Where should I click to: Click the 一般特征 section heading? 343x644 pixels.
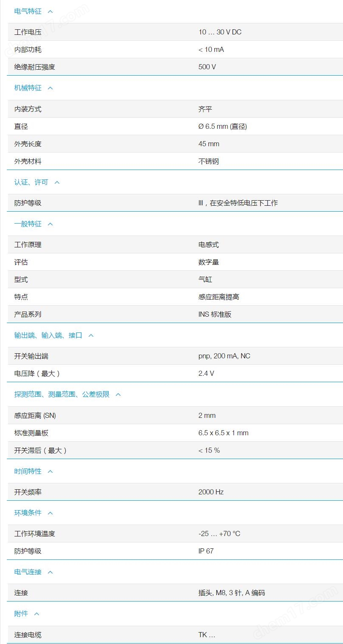click(x=28, y=224)
